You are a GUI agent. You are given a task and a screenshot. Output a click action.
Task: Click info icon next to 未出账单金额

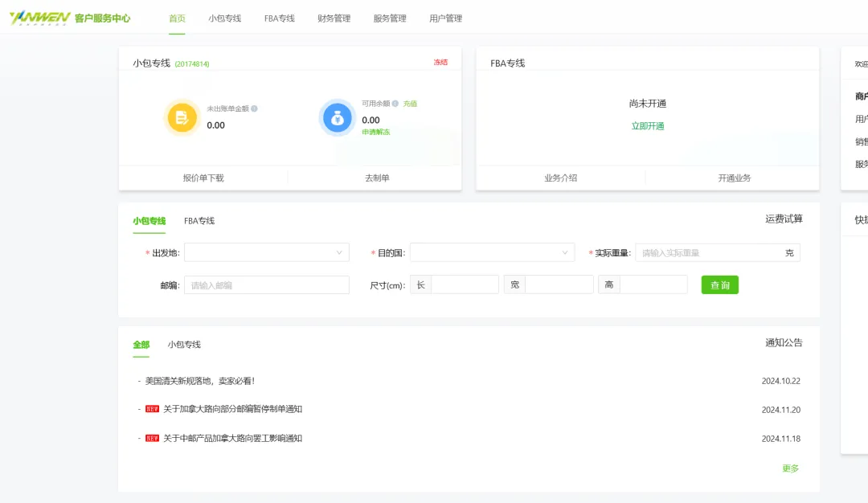coord(255,108)
